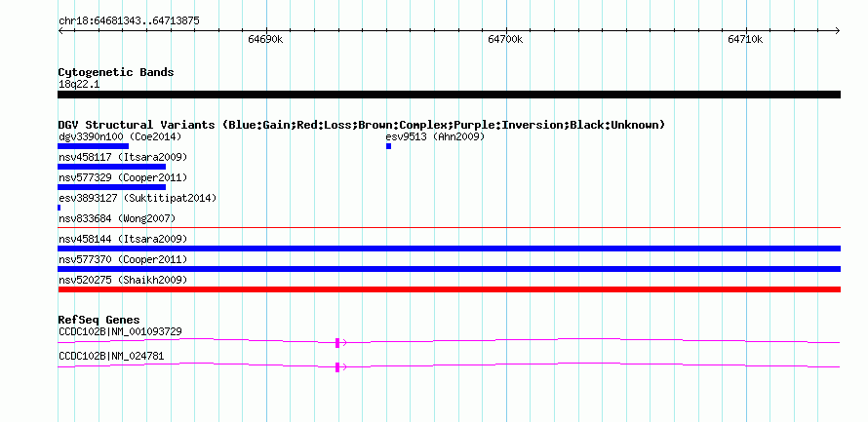This screenshot has width=868, height=422.
Task: Click the nsv458144 (Itsara2009) full-width blue bar
Action: tap(449, 249)
